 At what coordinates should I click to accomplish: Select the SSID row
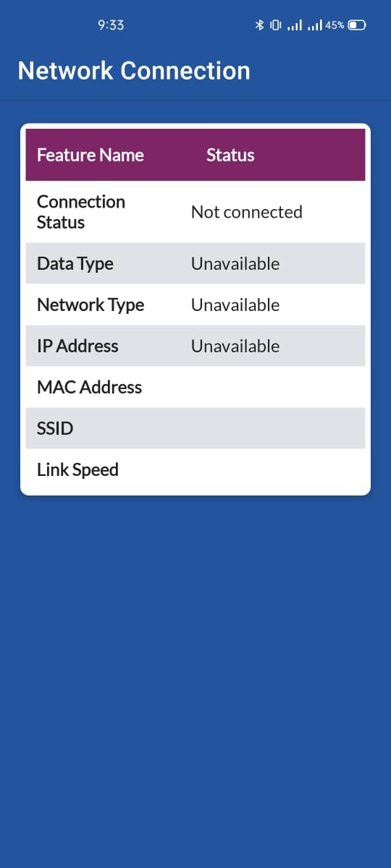click(195, 428)
